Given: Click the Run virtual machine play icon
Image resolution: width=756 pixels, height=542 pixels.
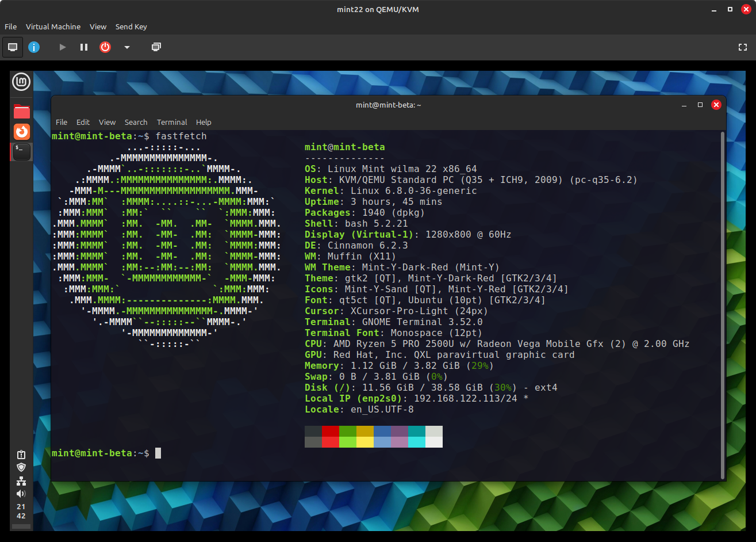Looking at the screenshot, I should coord(63,47).
